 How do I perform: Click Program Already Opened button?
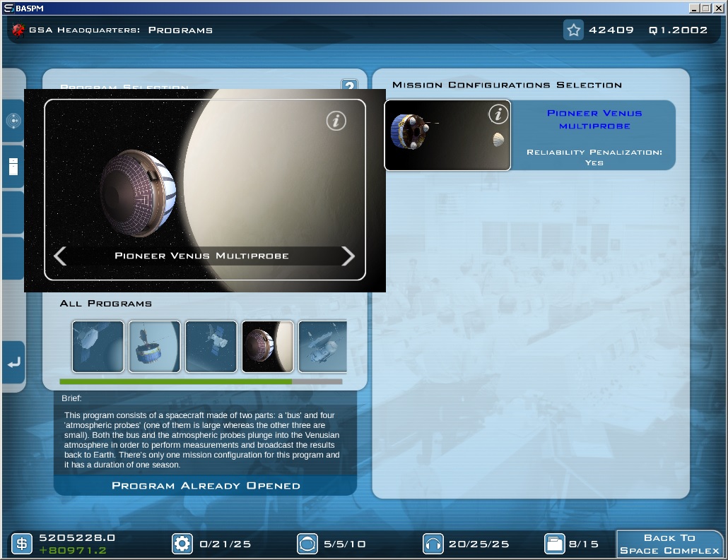(206, 486)
